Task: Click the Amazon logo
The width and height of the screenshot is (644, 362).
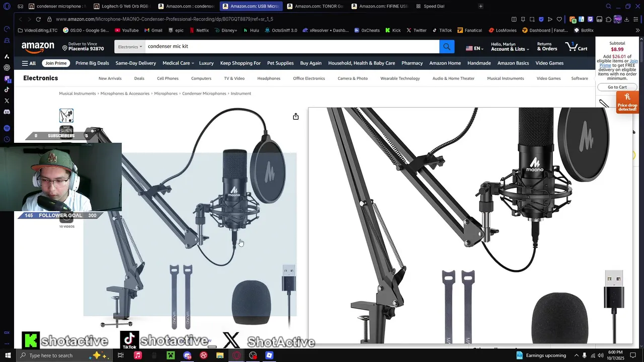Action: click(x=38, y=47)
